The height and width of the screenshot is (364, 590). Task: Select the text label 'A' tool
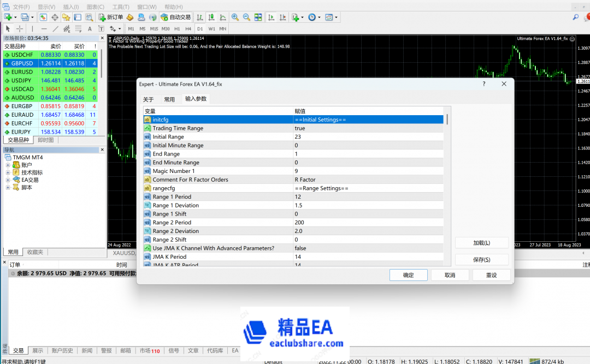90,28
